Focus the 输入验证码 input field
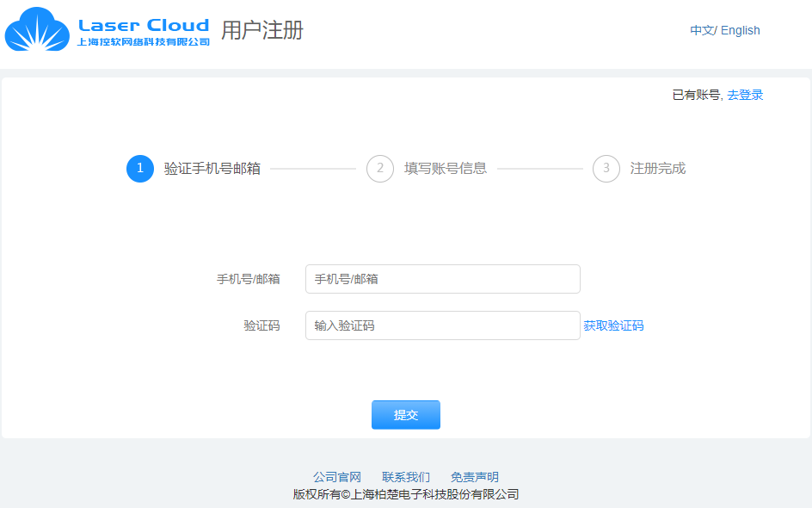This screenshot has height=508, width=812. tap(442, 325)
